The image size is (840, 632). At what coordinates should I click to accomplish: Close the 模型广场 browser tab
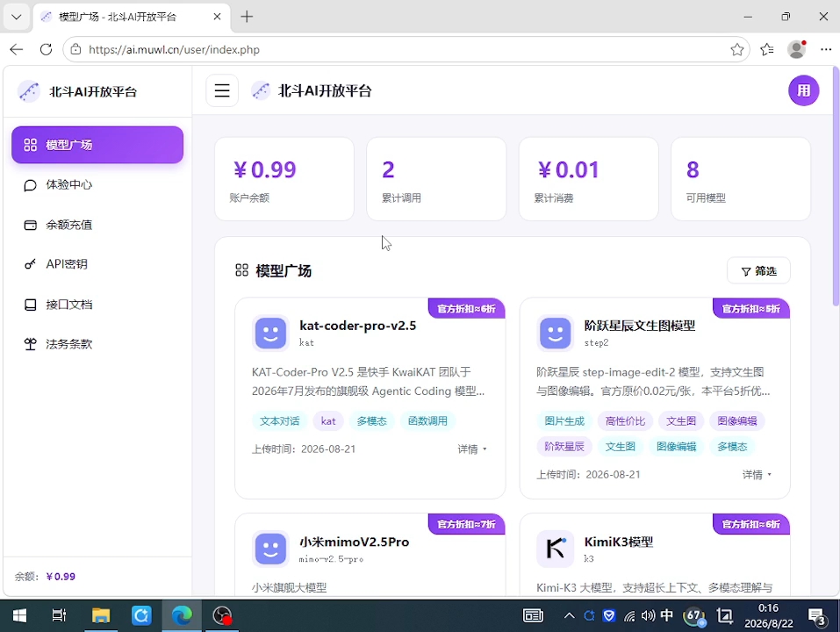coord(217,17)
